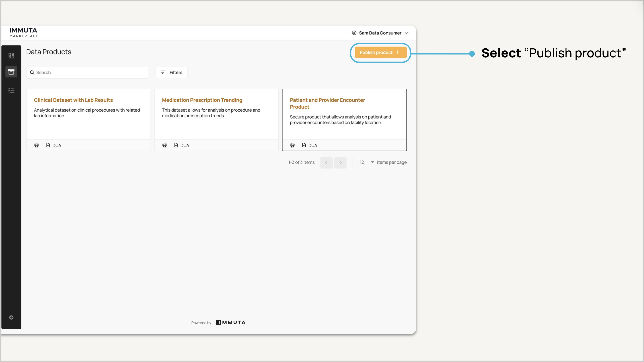Expand sidebar with bottom arrow icon

point(11,317)
